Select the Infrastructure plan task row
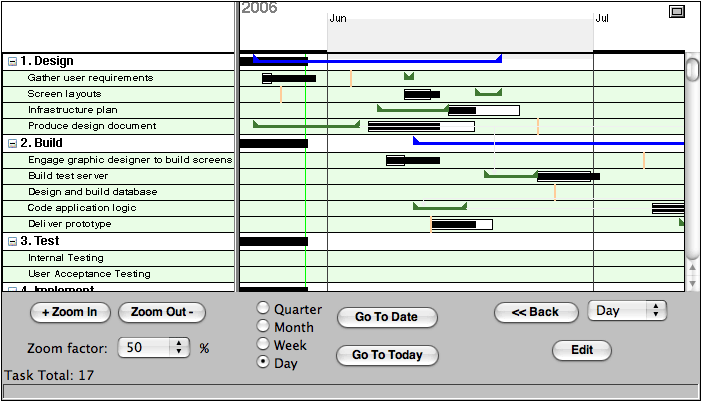The image size is (702, 401). [118, 111]
